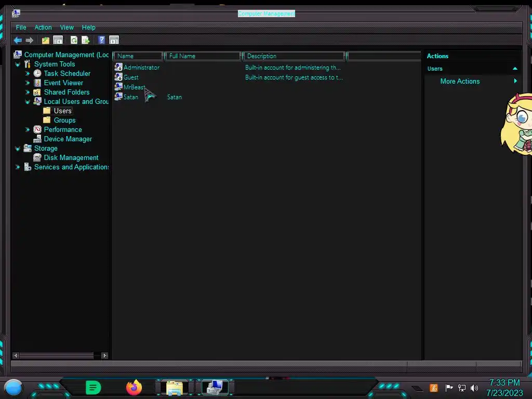The height and width of the screenshot is (399, 532).
Task: Click the Administrator account description text
Action: (293, 68)
